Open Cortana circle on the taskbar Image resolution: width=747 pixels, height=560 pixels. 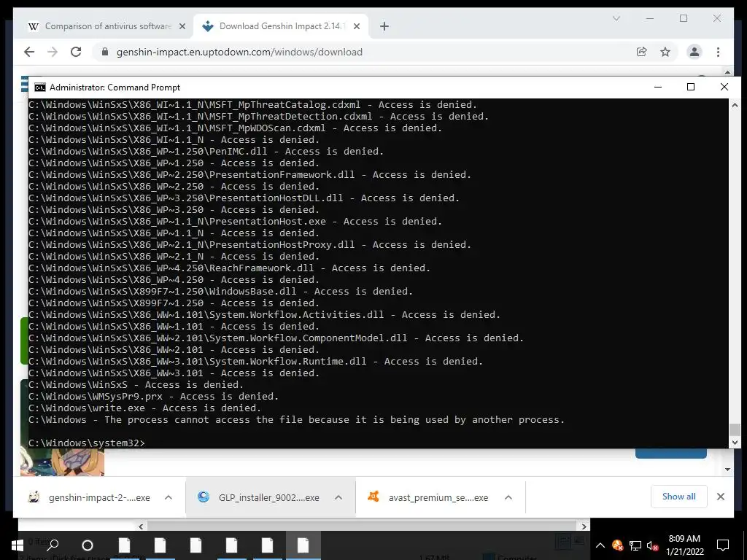(88, 545)
